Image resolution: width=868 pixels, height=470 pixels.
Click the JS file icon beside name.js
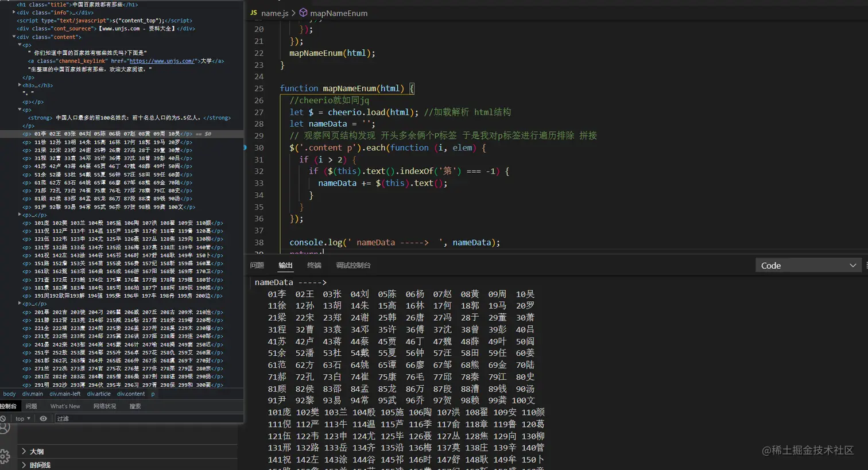[x=254, y=13]
